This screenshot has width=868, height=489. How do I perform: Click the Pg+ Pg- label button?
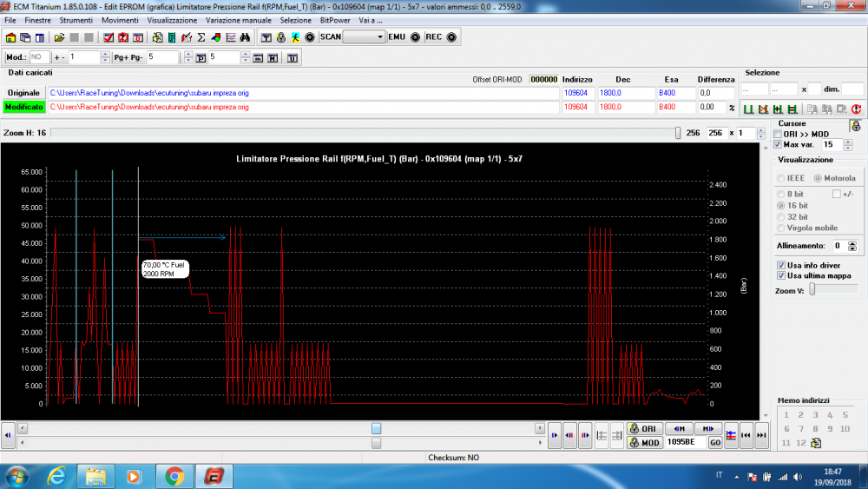pyautogui.click(x=128, y=57)
